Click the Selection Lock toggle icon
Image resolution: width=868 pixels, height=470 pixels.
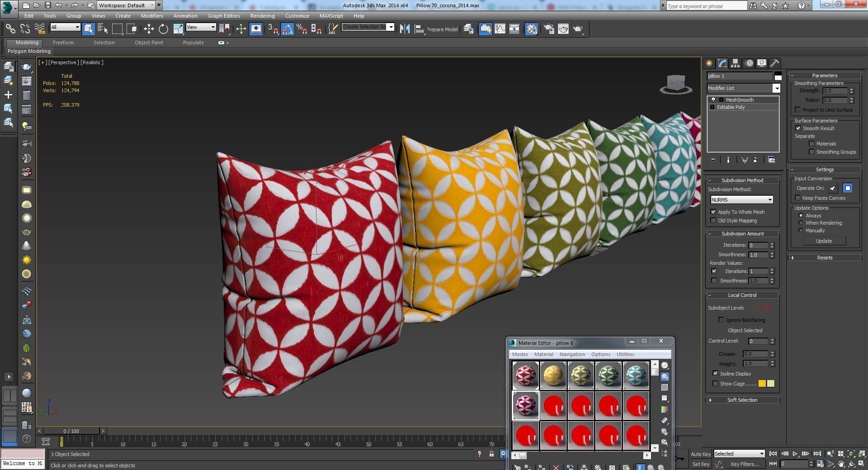pyautogui.click(x=491, y=454)
